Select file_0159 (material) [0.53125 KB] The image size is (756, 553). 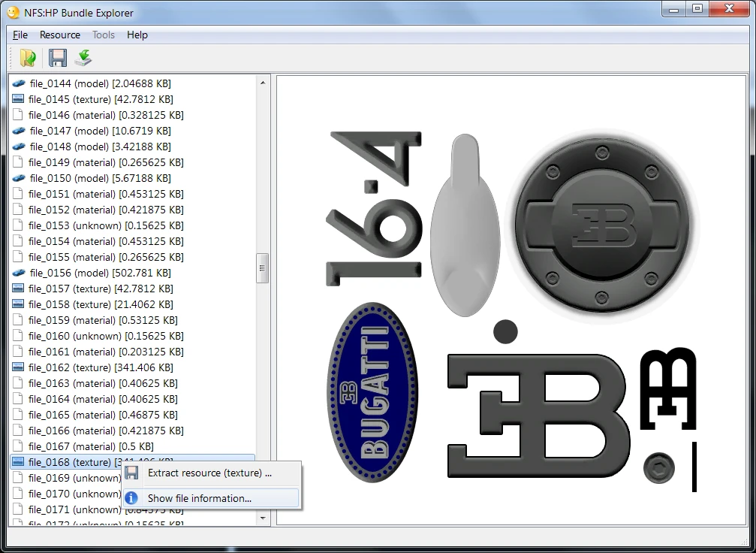[103, 320]
